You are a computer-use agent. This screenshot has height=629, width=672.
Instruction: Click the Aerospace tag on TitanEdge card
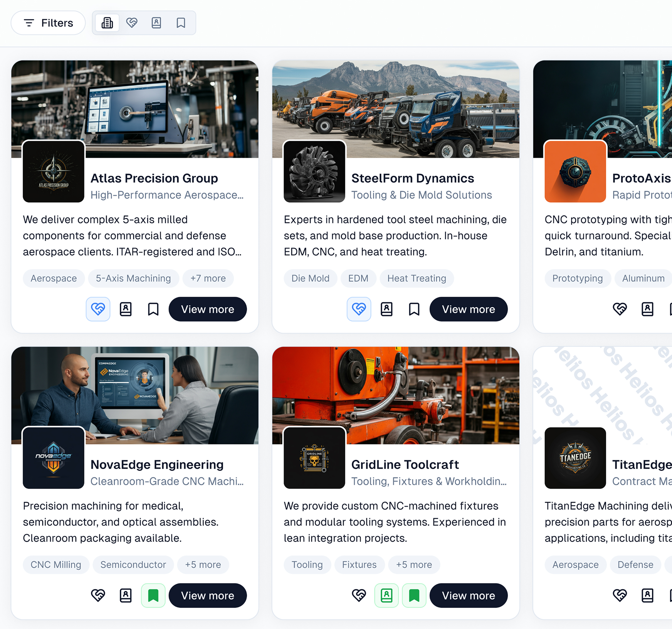click(x=575, y=565)
